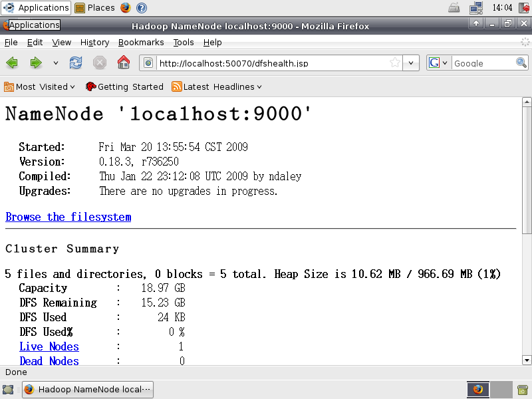Follow the Browse the filesystem link
Image resolution: width=532 pixels, height=399 pixels.
click(68, 217)
